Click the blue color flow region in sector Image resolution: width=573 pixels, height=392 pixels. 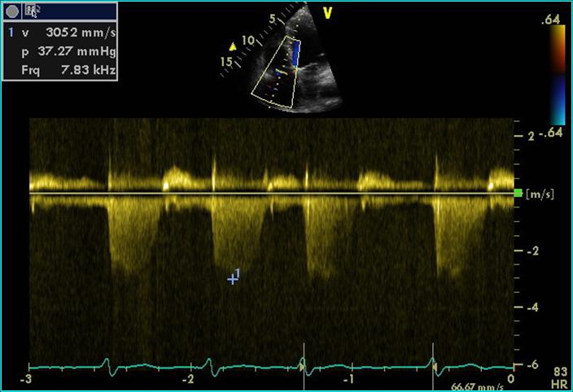click(x=296, y=54)
